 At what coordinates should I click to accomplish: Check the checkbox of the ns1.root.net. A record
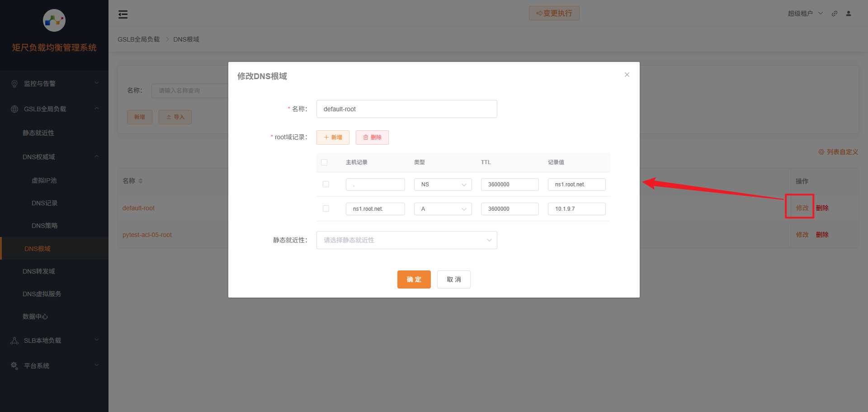326,208
